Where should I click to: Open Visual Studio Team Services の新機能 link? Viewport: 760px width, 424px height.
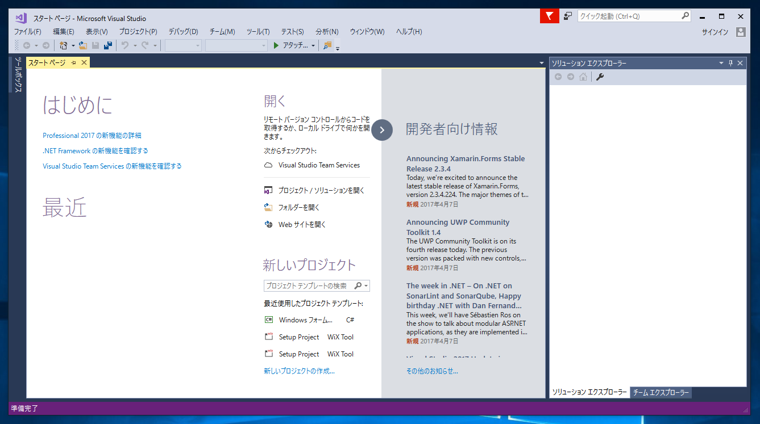coord(112,166)
